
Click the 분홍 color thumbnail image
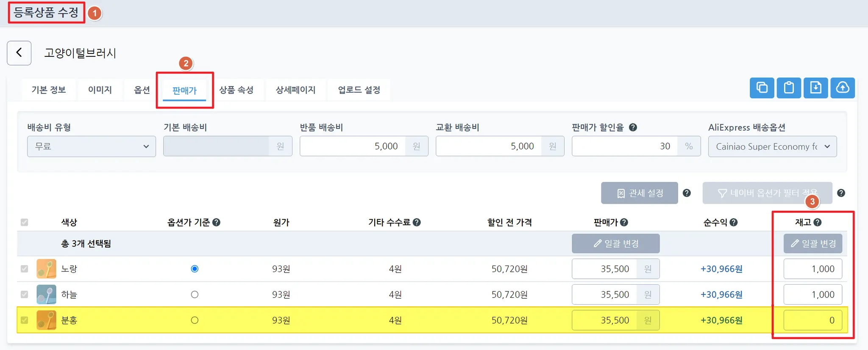46,320
